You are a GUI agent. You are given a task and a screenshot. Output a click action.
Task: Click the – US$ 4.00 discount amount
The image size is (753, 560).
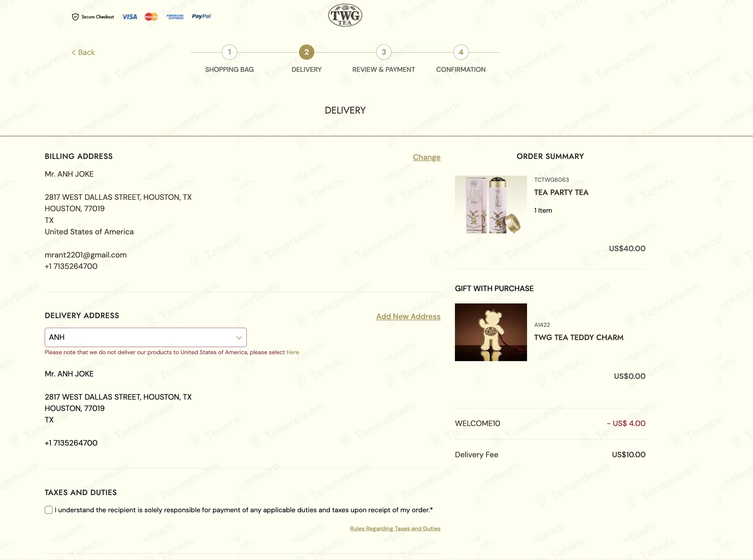coord(626,423)
